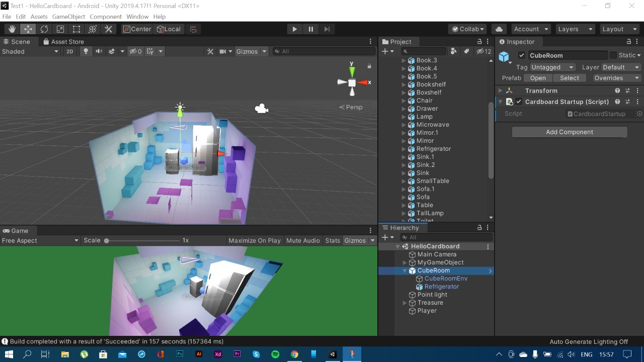Image resolution: width=644 pixels, height=362 pixels.
Task: Toggle scene lighting in the Scene view toolbar
Action: (87, 51)
